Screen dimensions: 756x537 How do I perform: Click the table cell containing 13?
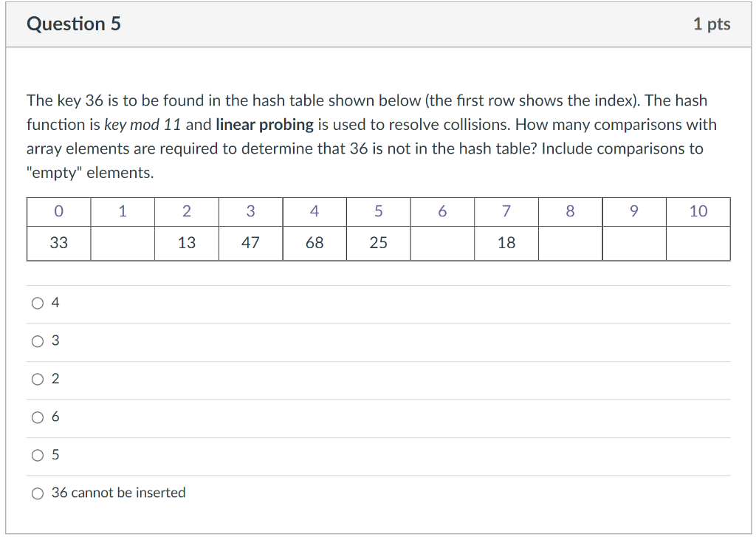[x=186, y=242]
